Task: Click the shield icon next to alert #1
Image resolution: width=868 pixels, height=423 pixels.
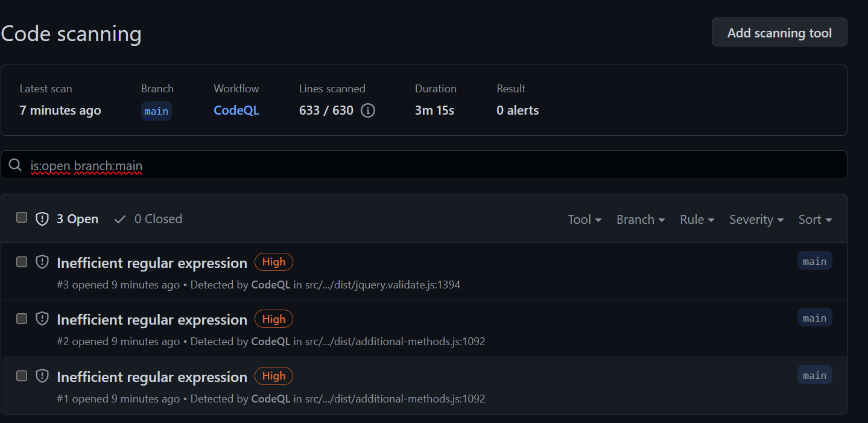Action: click(x=42, y=376)
